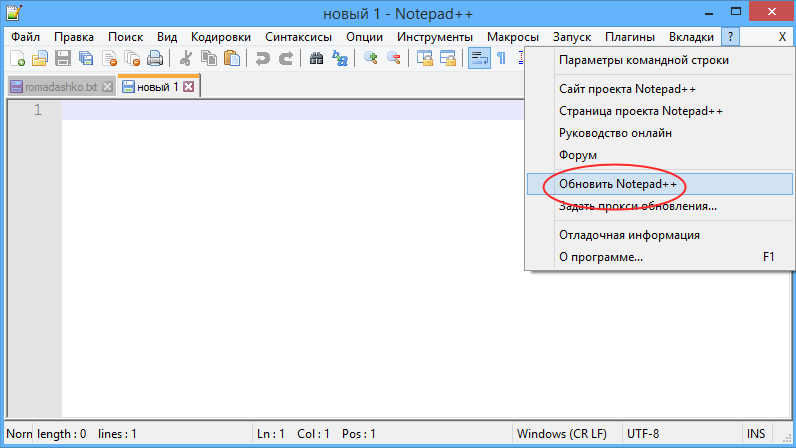Click the UTF-8 encoding field
The height and width of the screenshot is (448, 796).
(x=643, y=434)
